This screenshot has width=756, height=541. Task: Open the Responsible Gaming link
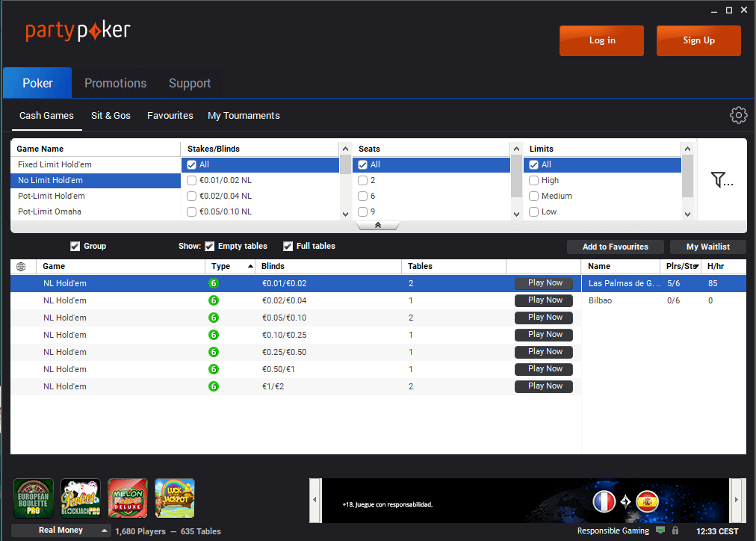tap(613, 531)
